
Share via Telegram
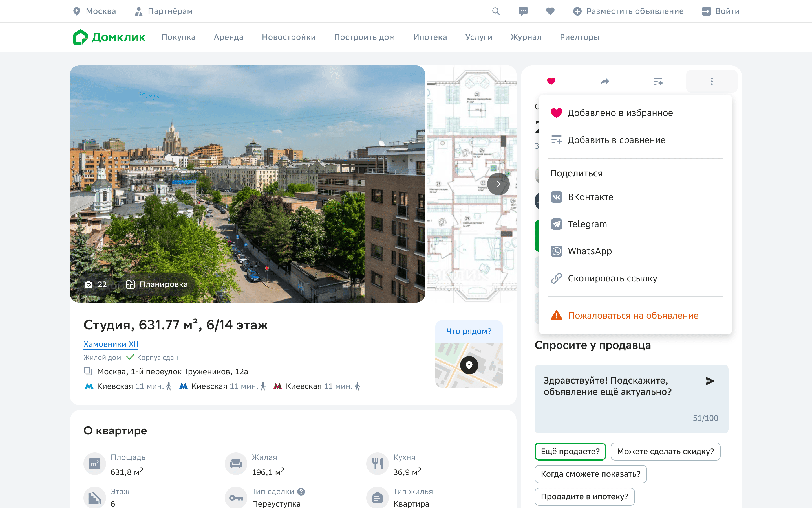[635, 224]
